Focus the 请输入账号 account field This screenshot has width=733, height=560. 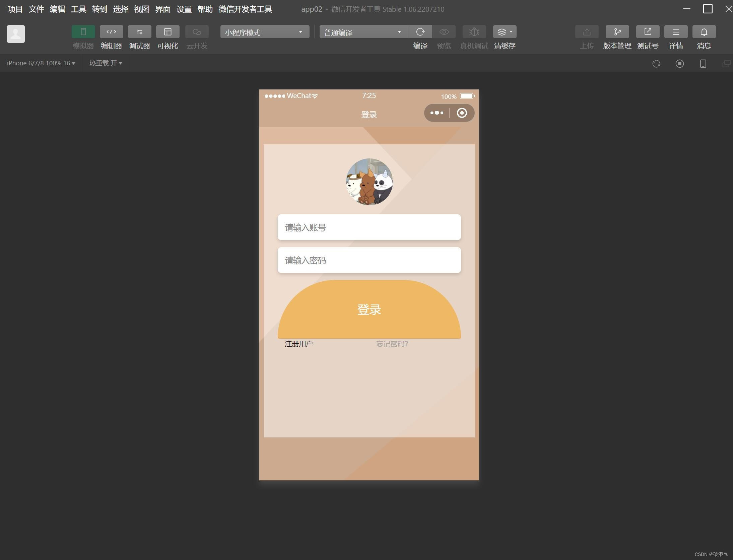369,227
